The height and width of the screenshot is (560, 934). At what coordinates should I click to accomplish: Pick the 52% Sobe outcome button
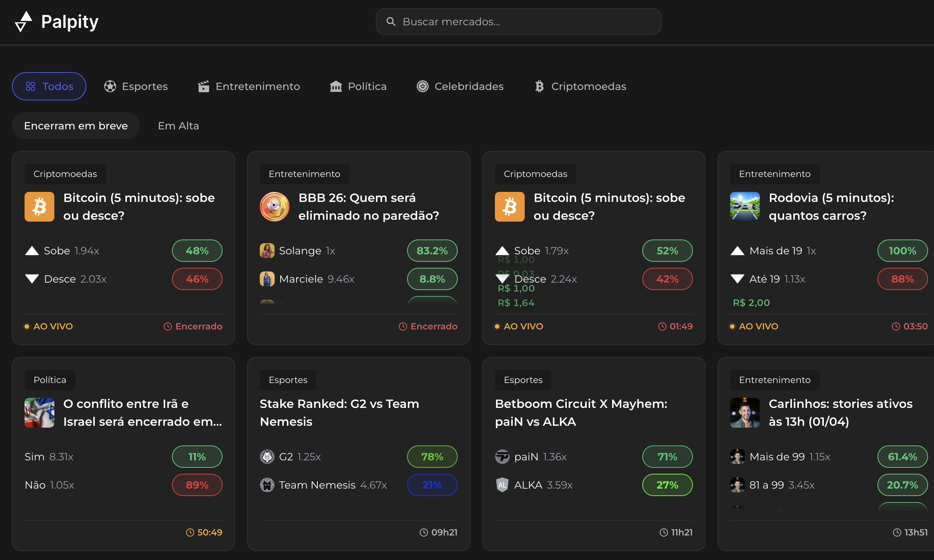tap(667, 251)
